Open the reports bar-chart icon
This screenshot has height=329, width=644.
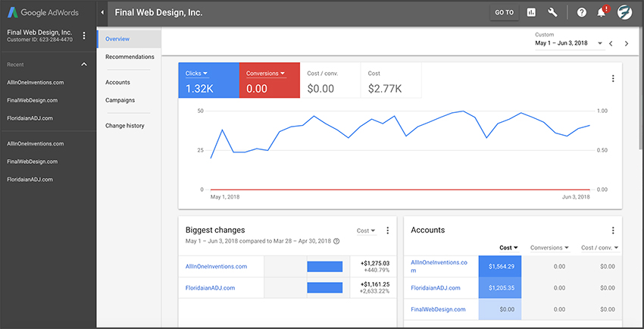click(531, 13)
